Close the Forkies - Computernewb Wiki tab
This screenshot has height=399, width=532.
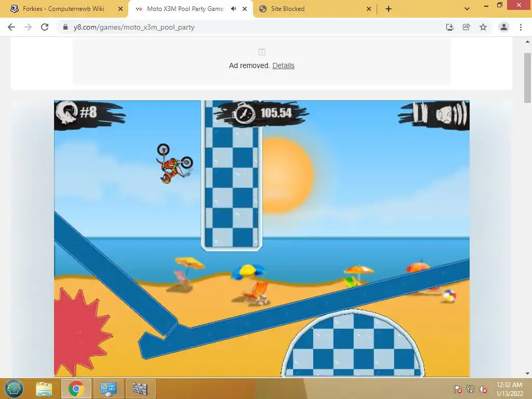pos(121,9)
